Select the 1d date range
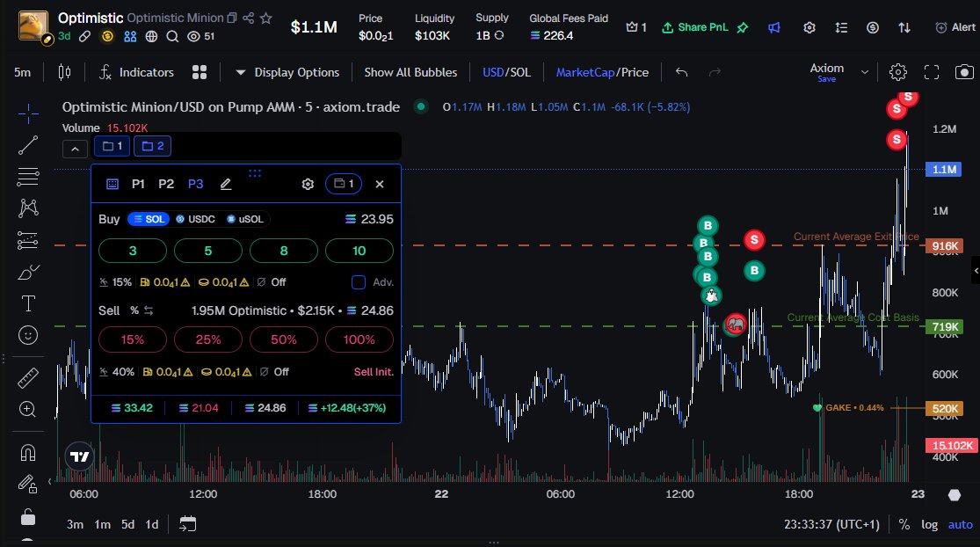Viewport: 980px width, 547px height. pyautogui.click(x=152, y=524)
